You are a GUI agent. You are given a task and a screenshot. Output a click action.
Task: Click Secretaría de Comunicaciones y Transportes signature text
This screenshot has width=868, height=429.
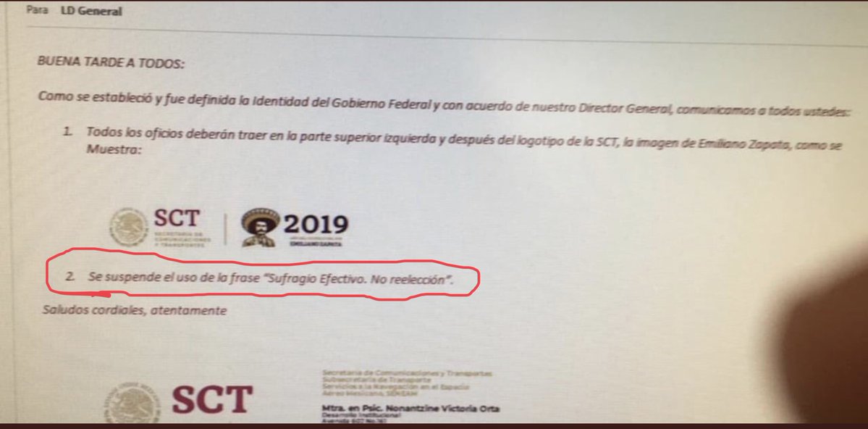tap(407, 374)
